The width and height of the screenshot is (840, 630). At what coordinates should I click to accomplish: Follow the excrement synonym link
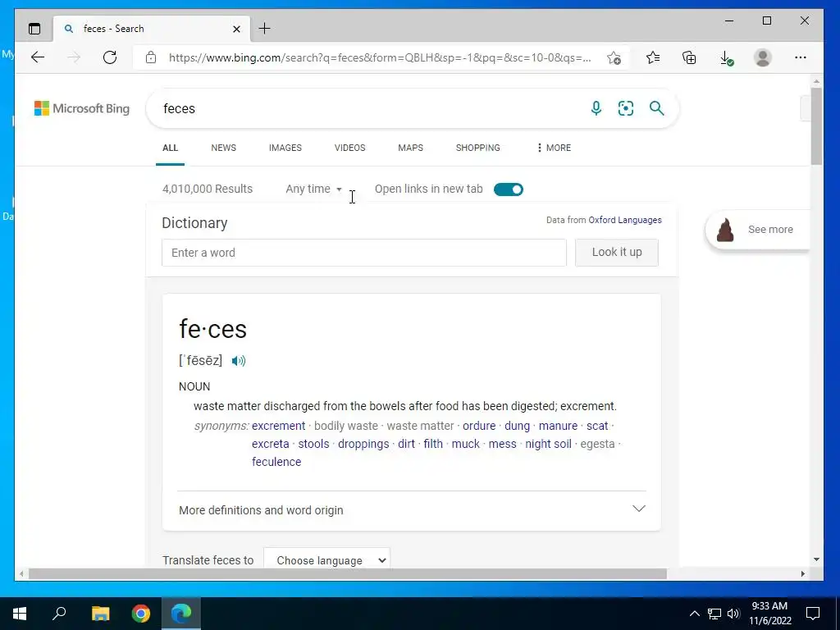279,426
